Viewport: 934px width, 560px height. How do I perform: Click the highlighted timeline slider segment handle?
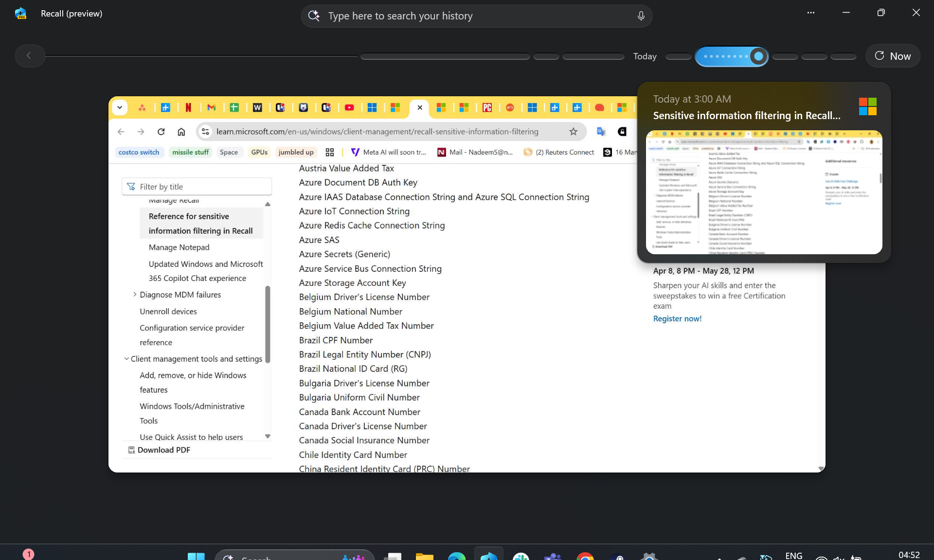click(x=758, y=56)
